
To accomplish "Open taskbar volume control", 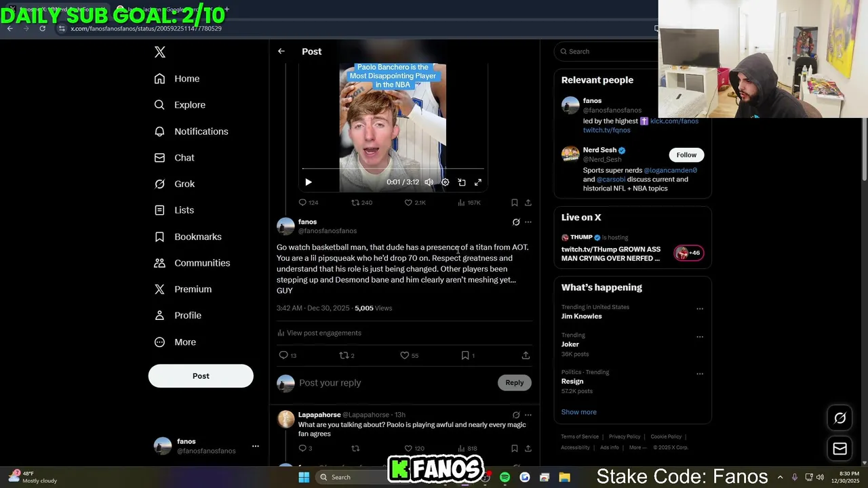I will (821, 477).
